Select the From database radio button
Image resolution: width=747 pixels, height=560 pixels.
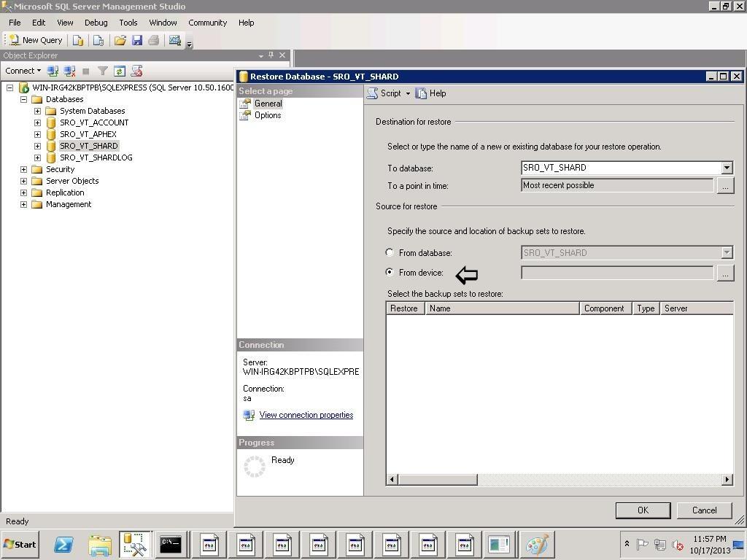click(x=390, y=252)
